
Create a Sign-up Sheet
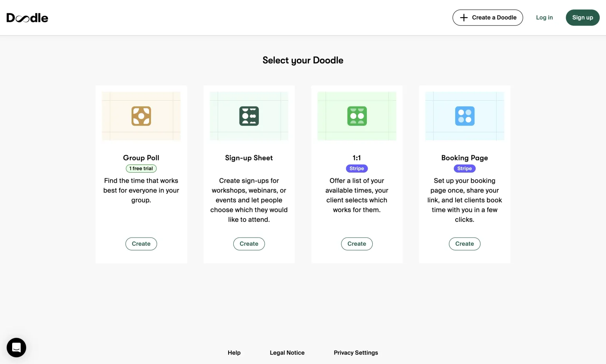click(249, 244)
